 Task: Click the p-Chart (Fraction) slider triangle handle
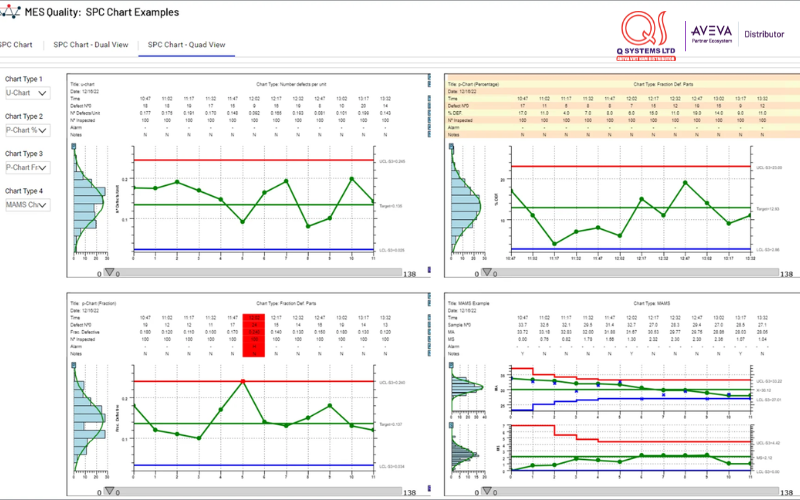(x=109, y=491)
